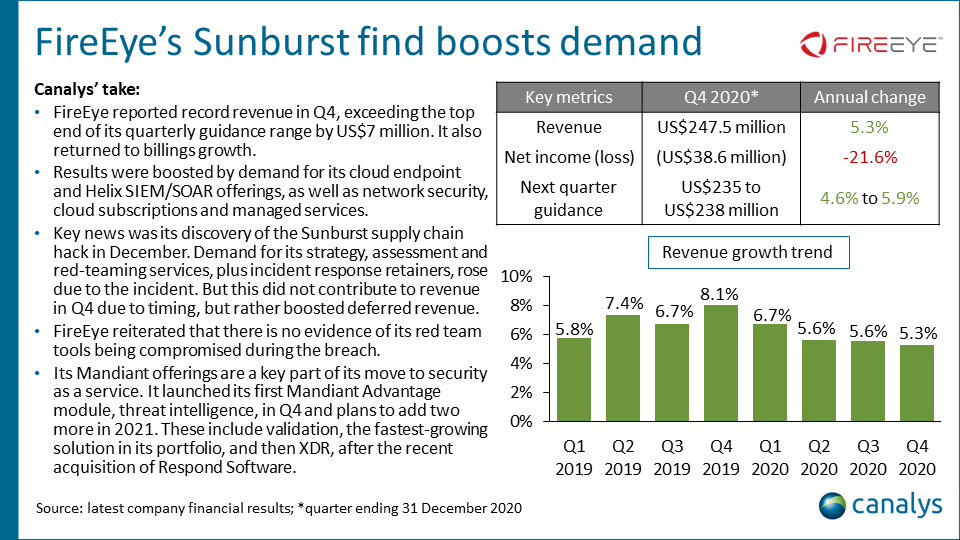Image resolution: width=960 pixels, height=540 pixels.
Task: Click the Q4 2019 bar showing 8.1%
Action: (x=721, y=363)
